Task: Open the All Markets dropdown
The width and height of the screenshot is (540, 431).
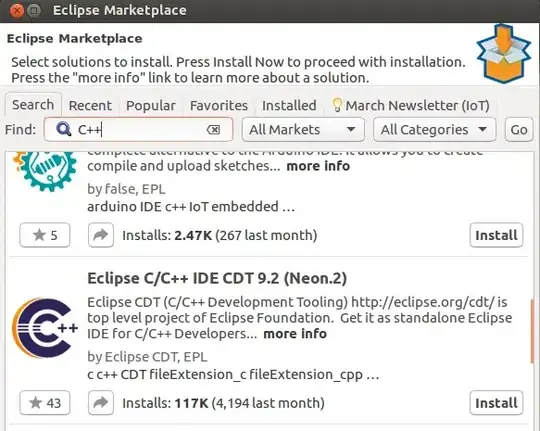Action: click(x=303, y=130)
